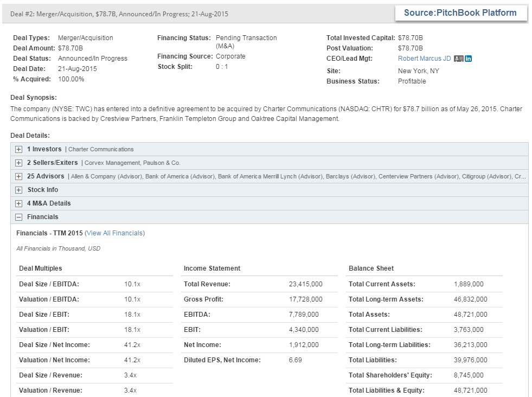Expand the Stock Info section
Image resolution: width=532 pixels, height=397 pixels.
18,190
